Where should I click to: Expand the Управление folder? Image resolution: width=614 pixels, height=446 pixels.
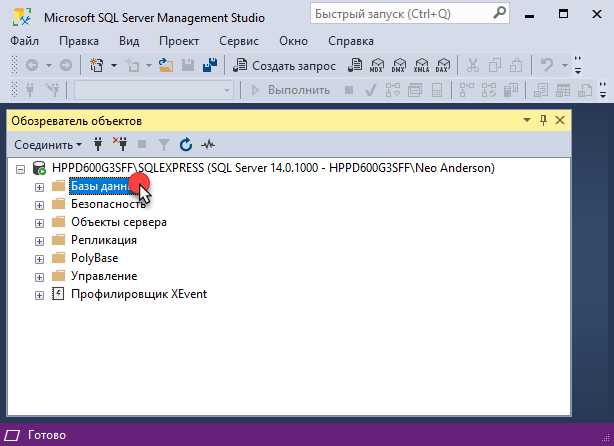click(x=39, y=277)
